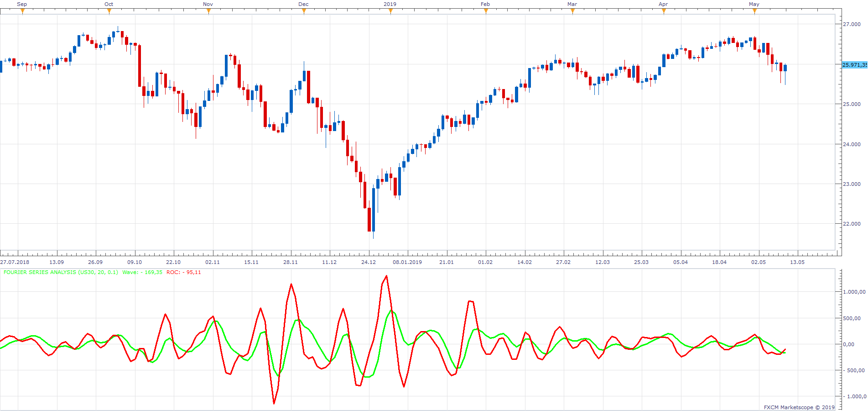This screenshot has height=411, width=868.
Task: Click the orange Nov month marker
Action: (208, 11)
